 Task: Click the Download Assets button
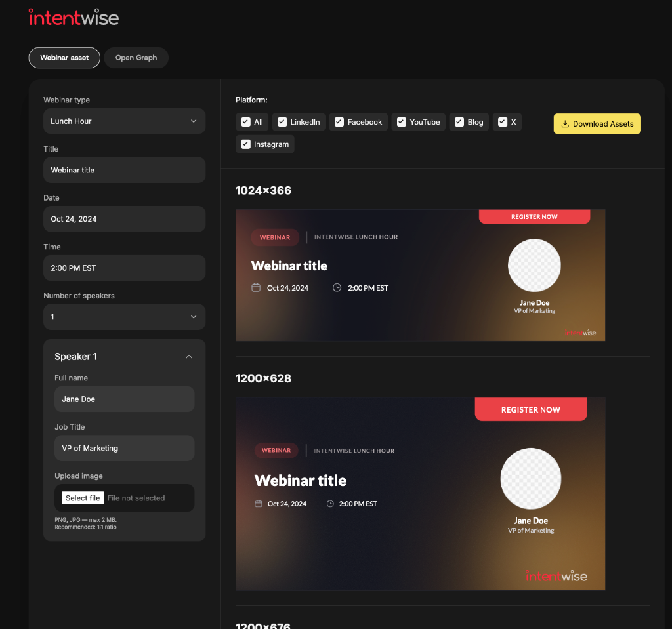597,123
